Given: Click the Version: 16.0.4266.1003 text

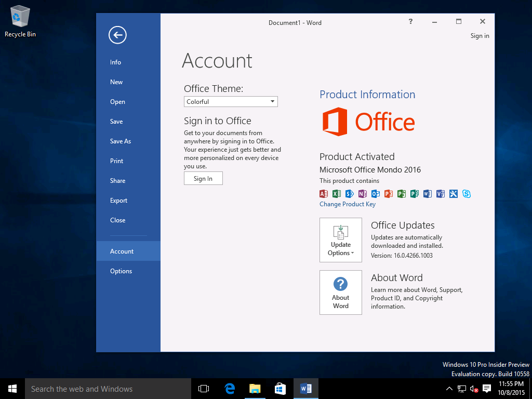Looking at the screenshot, I should tap(402, 256).
